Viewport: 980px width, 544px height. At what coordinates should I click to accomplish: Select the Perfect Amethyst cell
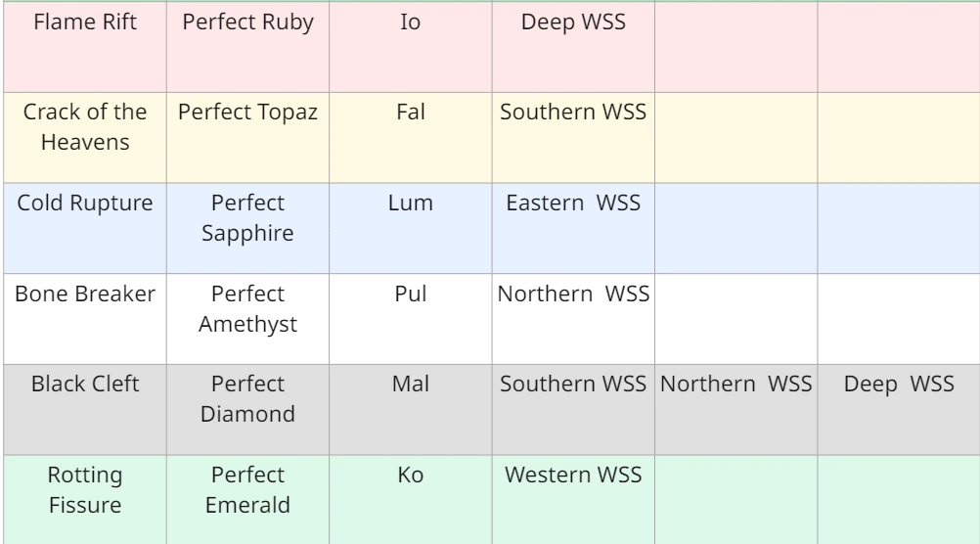coord(247,305)
